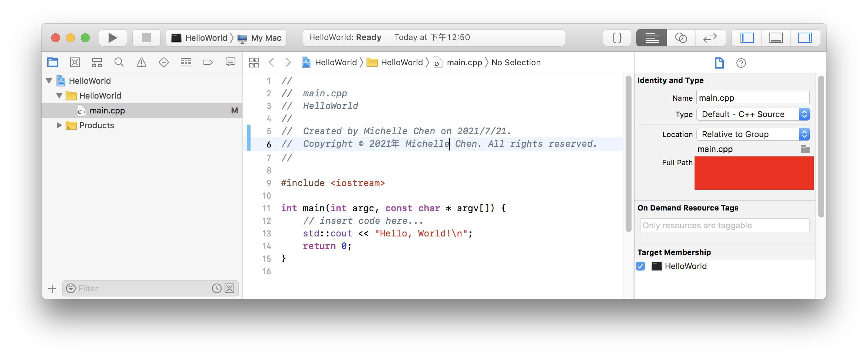Open the Find navigator magnifier icon
Viewport: 868px width, 358px height.
click(119, 62)
